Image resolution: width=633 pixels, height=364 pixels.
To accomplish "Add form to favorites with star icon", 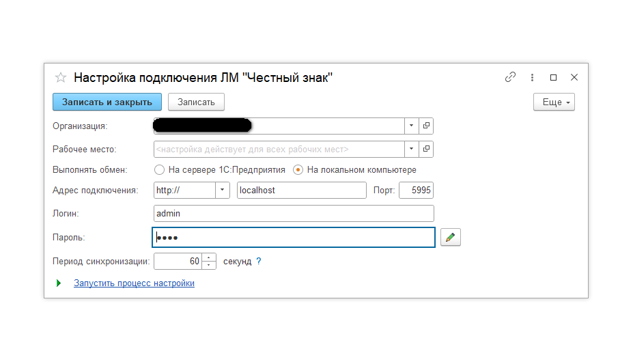I will tap(60, 77).
